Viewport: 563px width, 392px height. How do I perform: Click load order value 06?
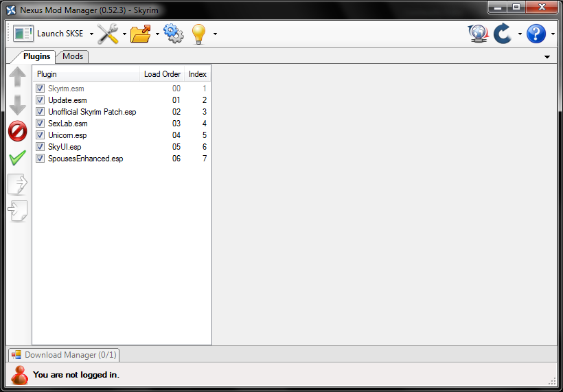click(176, 159)
